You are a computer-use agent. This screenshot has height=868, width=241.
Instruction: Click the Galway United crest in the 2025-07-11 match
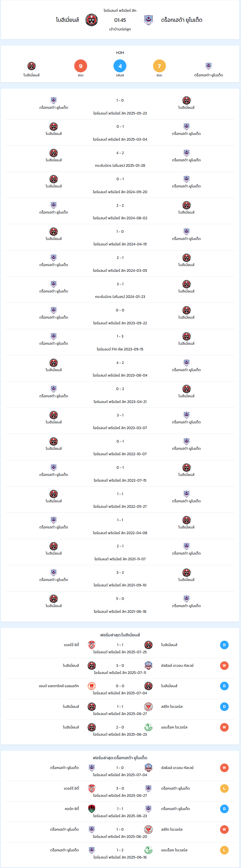point(148,665)
